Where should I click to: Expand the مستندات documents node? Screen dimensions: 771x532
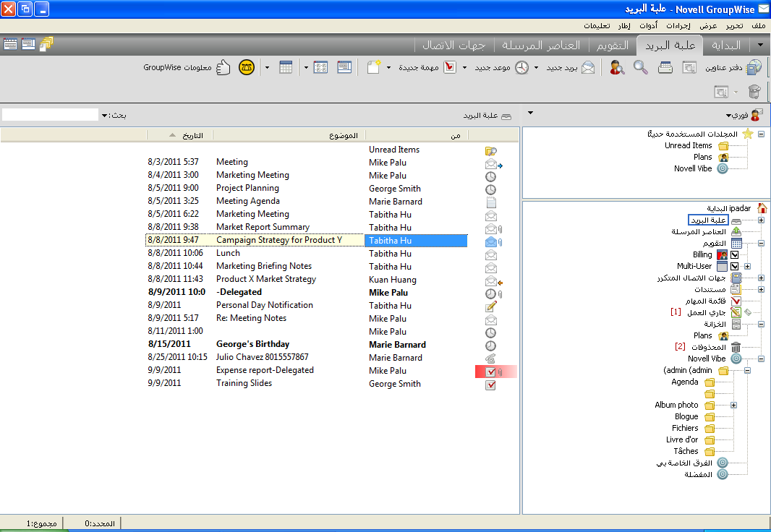pyautogui.click(x=761, y=289)
